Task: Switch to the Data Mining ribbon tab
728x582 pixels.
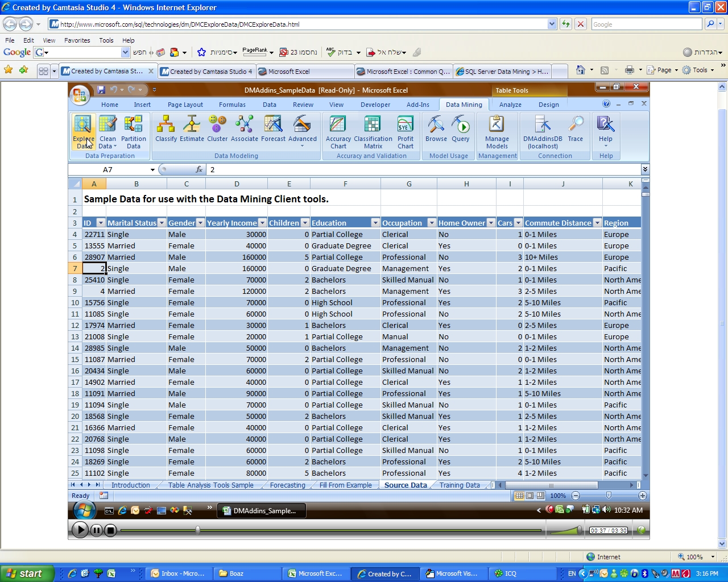Action: click(464, 105)
